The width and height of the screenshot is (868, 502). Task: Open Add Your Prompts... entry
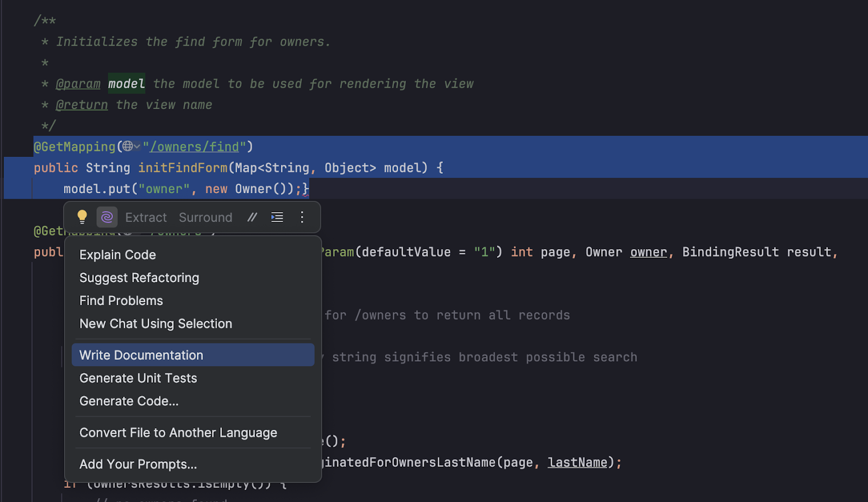click(193, 464)
